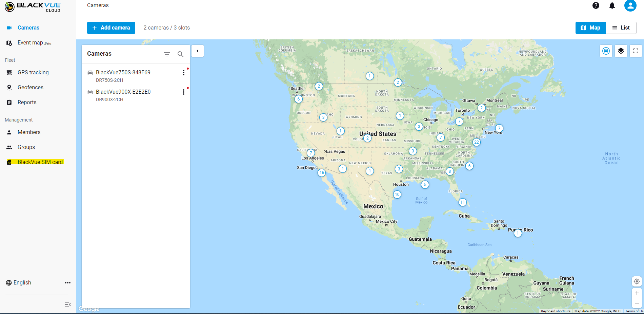
Task: Click the Google logo on map
Action: pos(89,309)
